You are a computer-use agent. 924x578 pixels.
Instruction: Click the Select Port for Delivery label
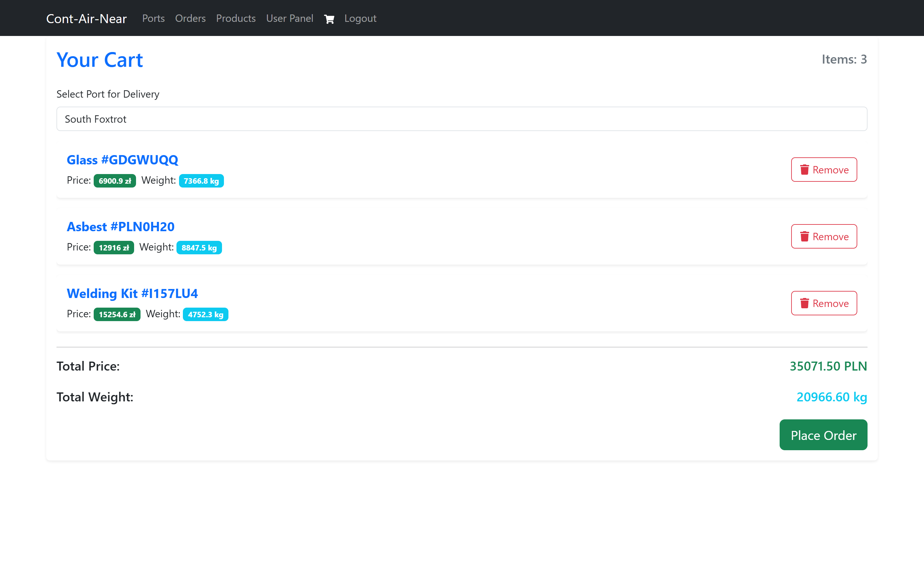108,94
